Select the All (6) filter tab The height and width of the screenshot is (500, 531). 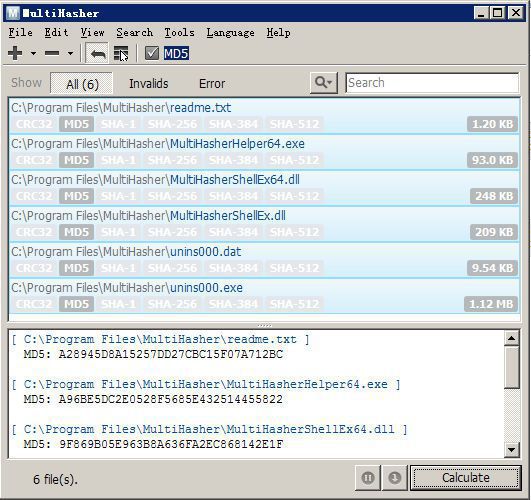point(82,83)
